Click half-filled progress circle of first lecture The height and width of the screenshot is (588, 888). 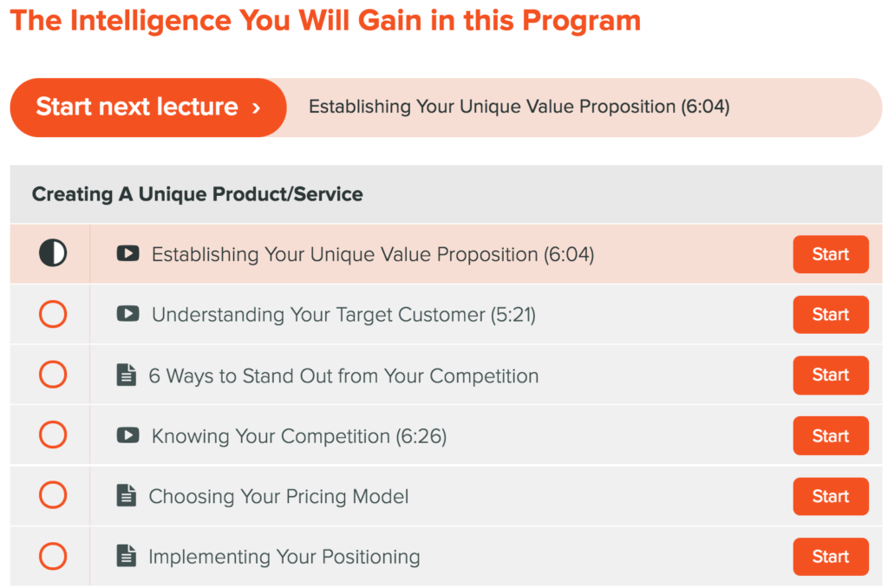tap(53, 252)
